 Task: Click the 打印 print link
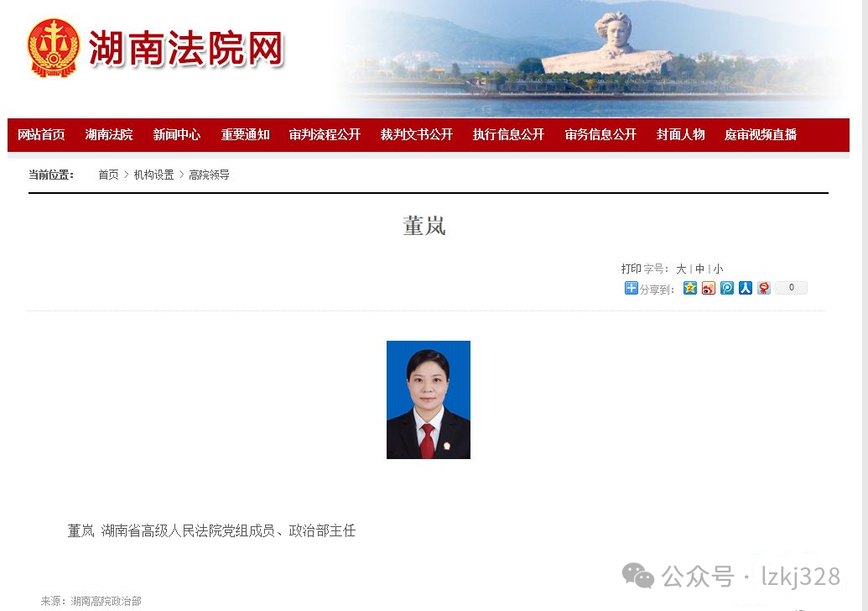(x=631, y=269)
